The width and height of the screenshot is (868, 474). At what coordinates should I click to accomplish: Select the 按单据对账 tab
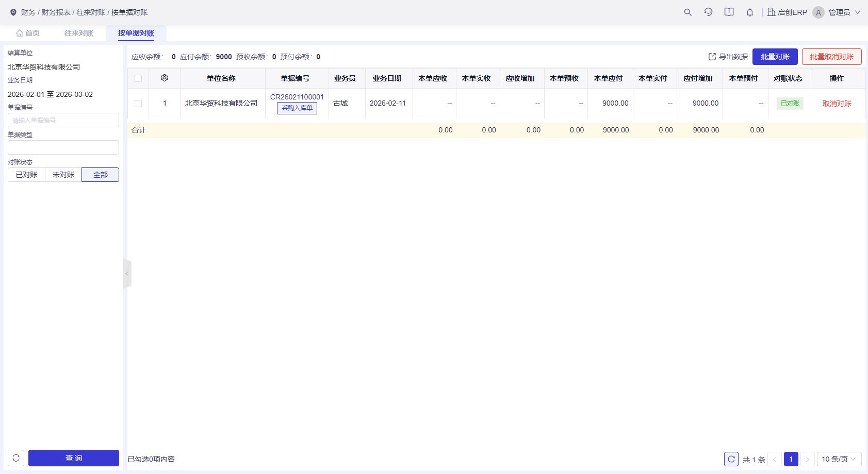coord(136,33)
